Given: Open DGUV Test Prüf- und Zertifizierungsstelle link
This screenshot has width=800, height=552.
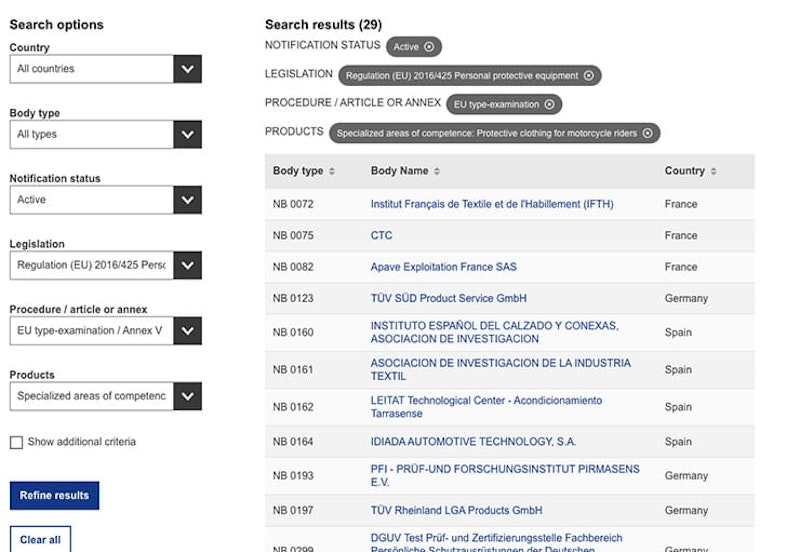Looking at the screenshot, I should point(496,542).
